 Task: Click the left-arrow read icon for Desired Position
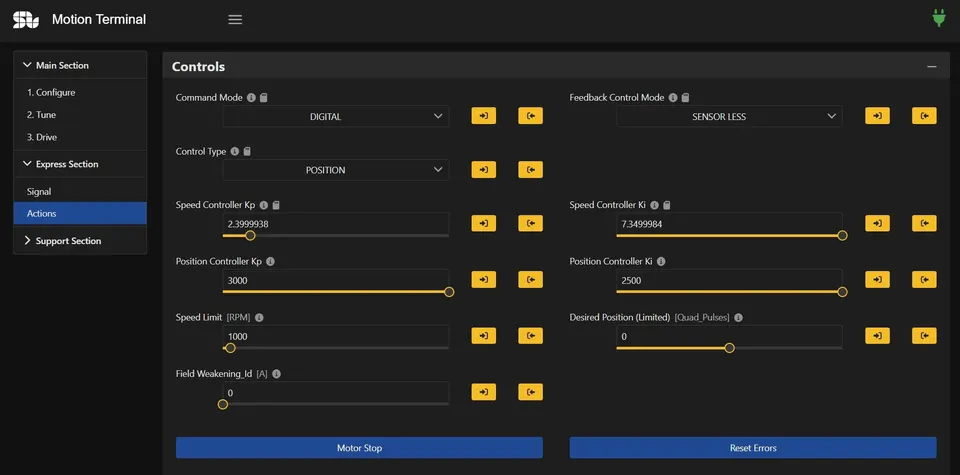[924, 336]
